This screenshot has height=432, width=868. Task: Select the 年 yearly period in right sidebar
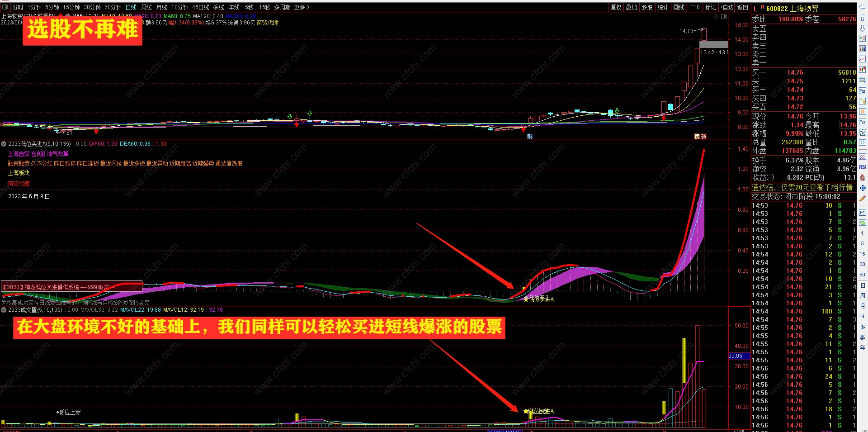862,347
